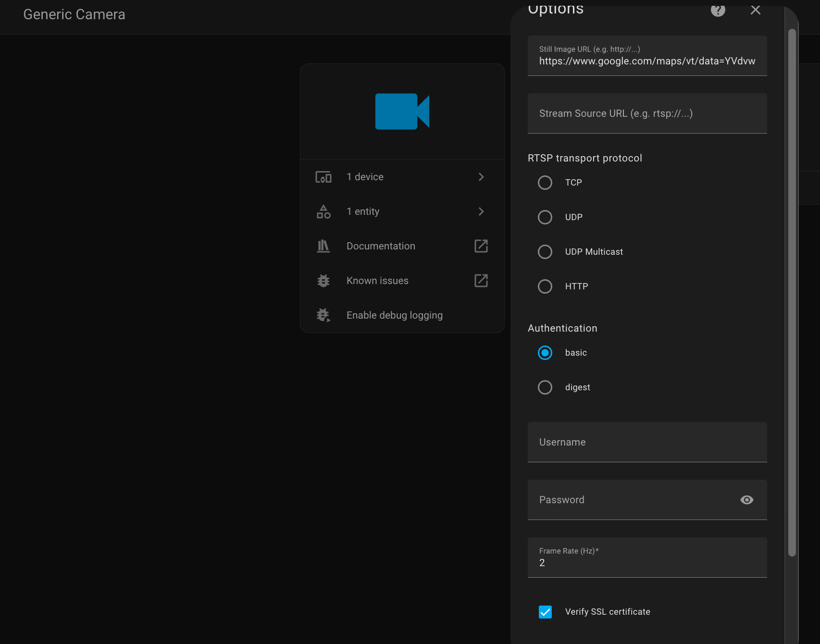Click the entity hub icon beside '1 entity'
This screenshot has height=644, width=820.
323,211
